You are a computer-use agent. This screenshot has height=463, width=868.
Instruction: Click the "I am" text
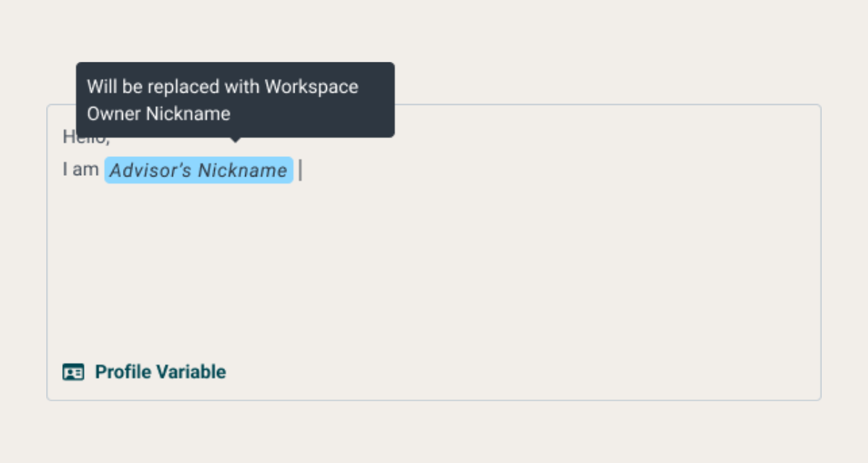coord(80,171)
